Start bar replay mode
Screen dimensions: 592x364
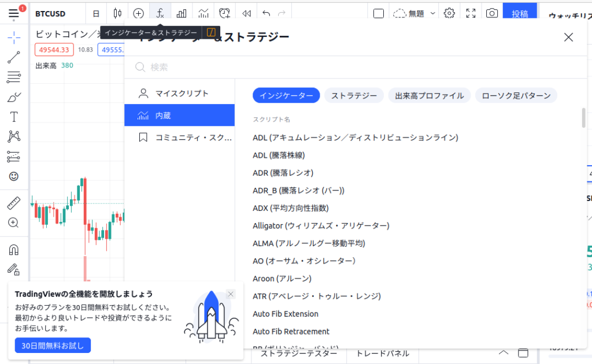(x=246, y=12)
